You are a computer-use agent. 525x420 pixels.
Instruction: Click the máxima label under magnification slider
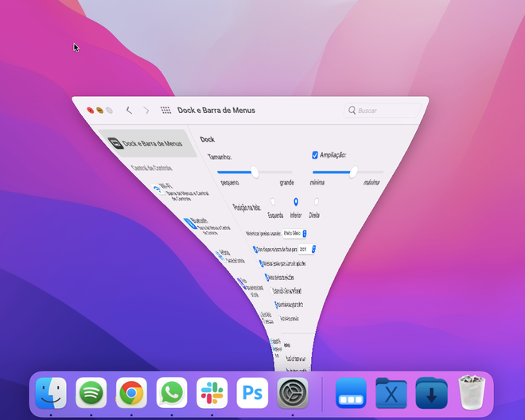[x=371, y=182]
